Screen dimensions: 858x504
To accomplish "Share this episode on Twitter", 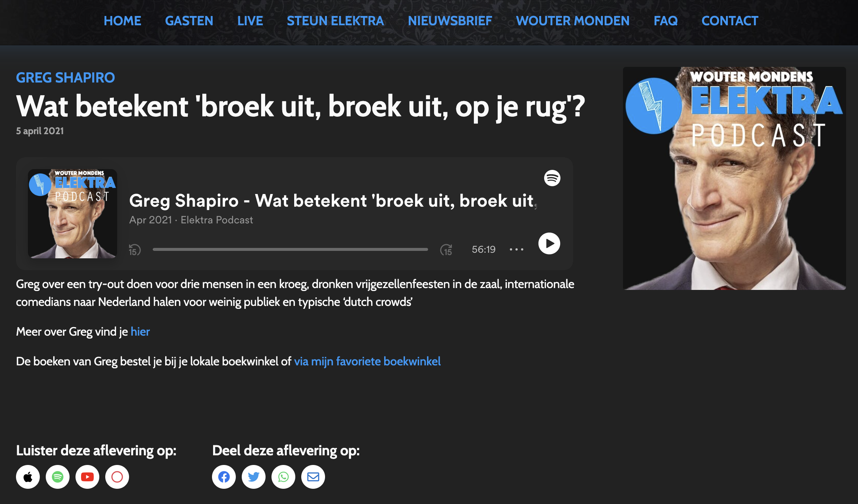I will [254, 477].
